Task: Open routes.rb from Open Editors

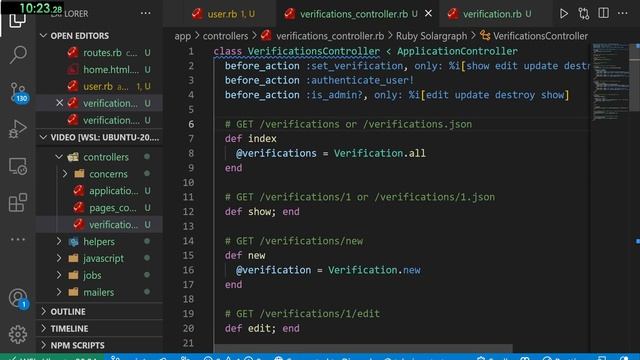Action: 100,53
